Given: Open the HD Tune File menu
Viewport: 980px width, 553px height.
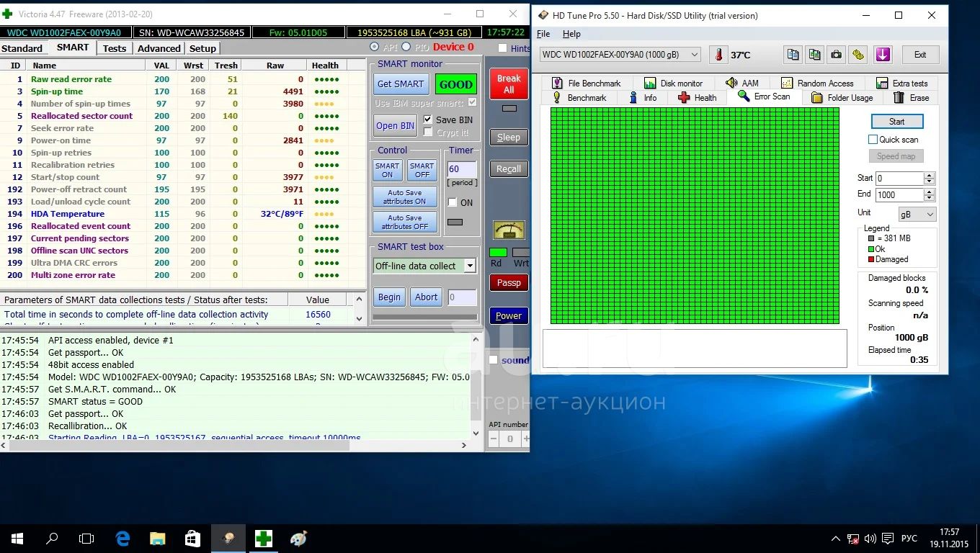Looking at the screenshot, I should 543,34.
